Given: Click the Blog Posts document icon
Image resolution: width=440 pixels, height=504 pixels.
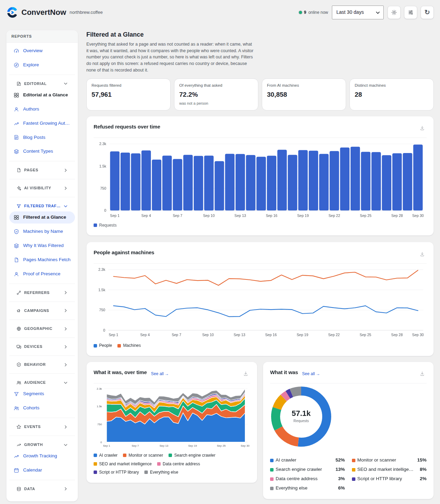Looking at the screenshot, I should point(16,137).
